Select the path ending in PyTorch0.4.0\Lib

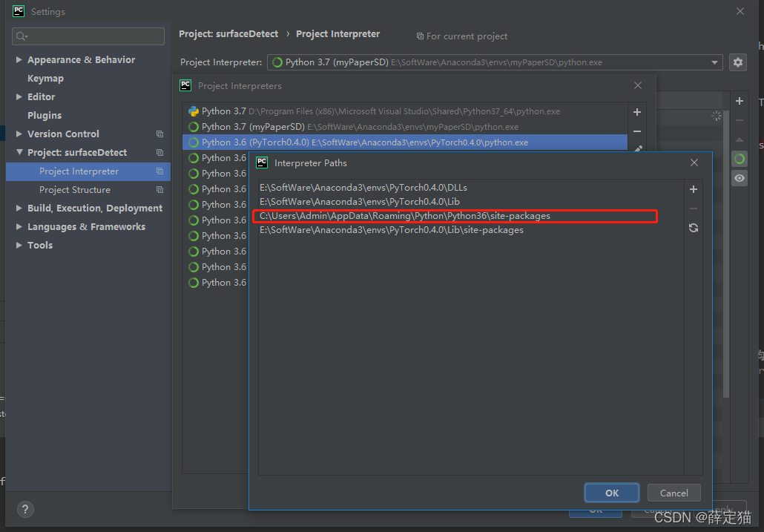click(x=471, y=202)
